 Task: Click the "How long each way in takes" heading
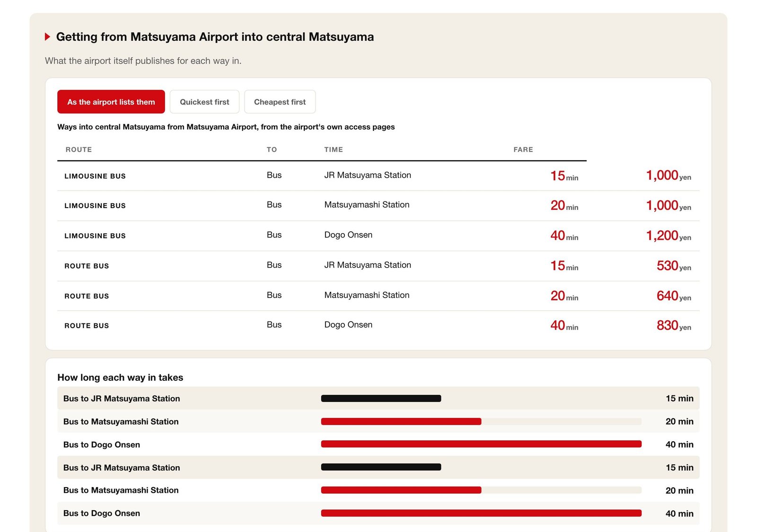(x=120, y=377)
